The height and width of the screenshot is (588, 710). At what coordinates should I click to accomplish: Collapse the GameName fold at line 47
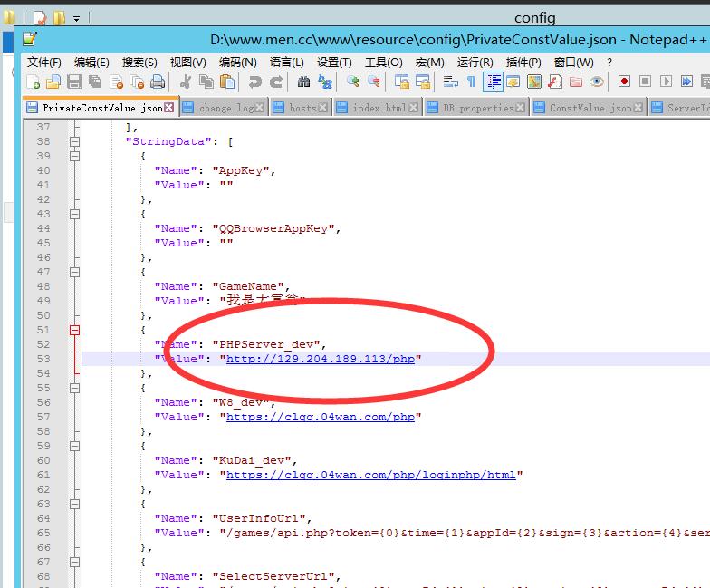[x=74, y=272]
